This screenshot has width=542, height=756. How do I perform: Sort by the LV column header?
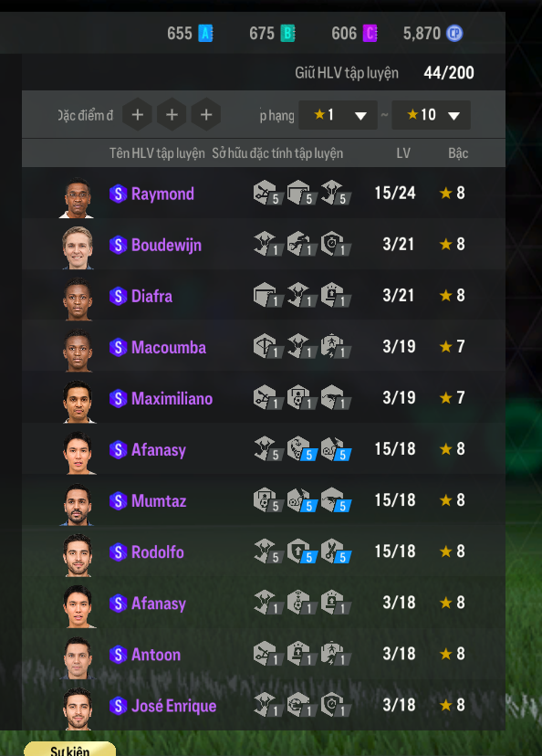coord(403,153)
